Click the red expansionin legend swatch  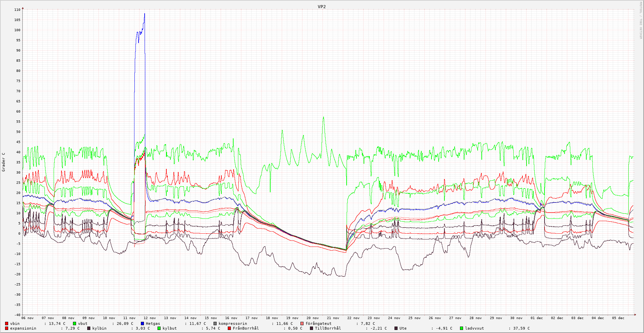tap(6, 328)
